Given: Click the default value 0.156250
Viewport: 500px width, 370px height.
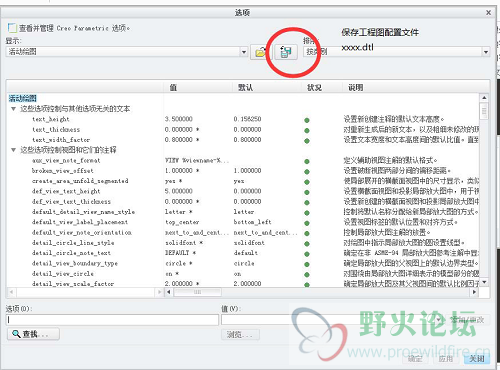Looking at the screenshot, I should pos(247,119).
